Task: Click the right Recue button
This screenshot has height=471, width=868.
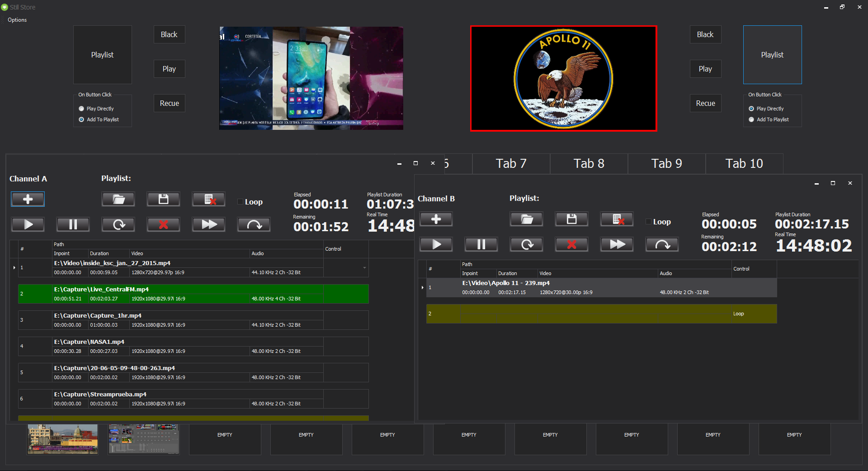Action: 705,103
